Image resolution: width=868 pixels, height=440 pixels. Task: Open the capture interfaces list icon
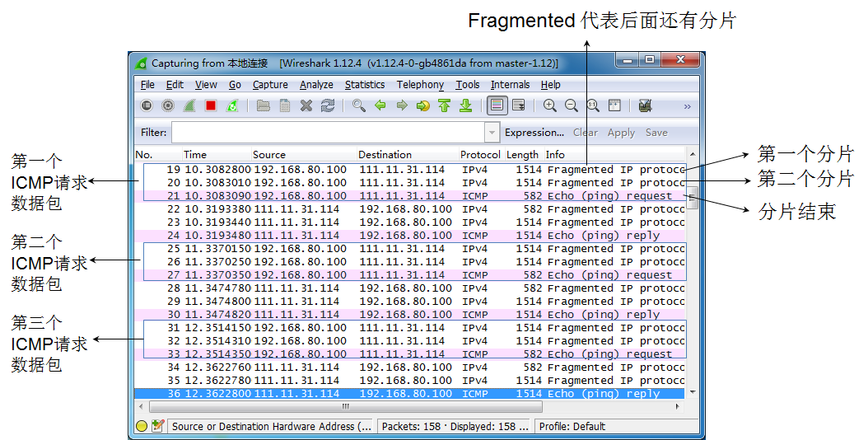pos(147,105)
